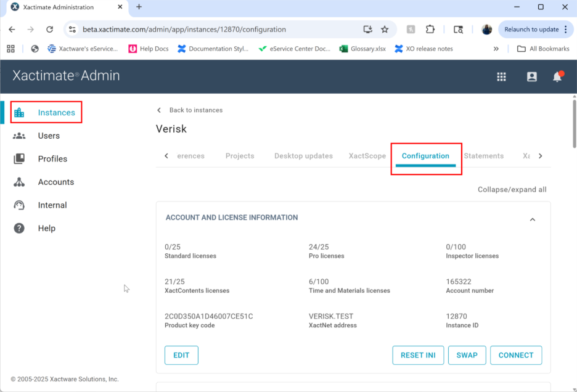Open the Instances section icon in sidebar
The image size is (577, 392).
point(19,112)
